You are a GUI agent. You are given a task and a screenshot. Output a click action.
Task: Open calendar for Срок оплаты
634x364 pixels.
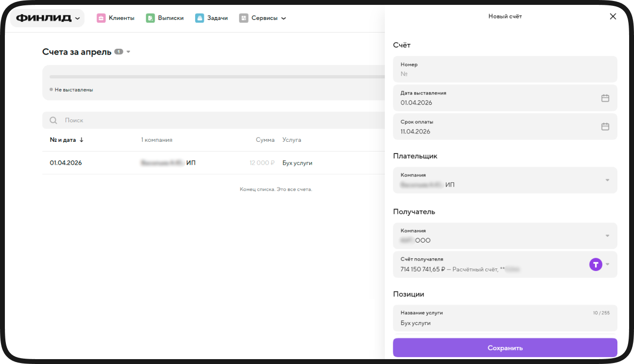coord(605,127)
